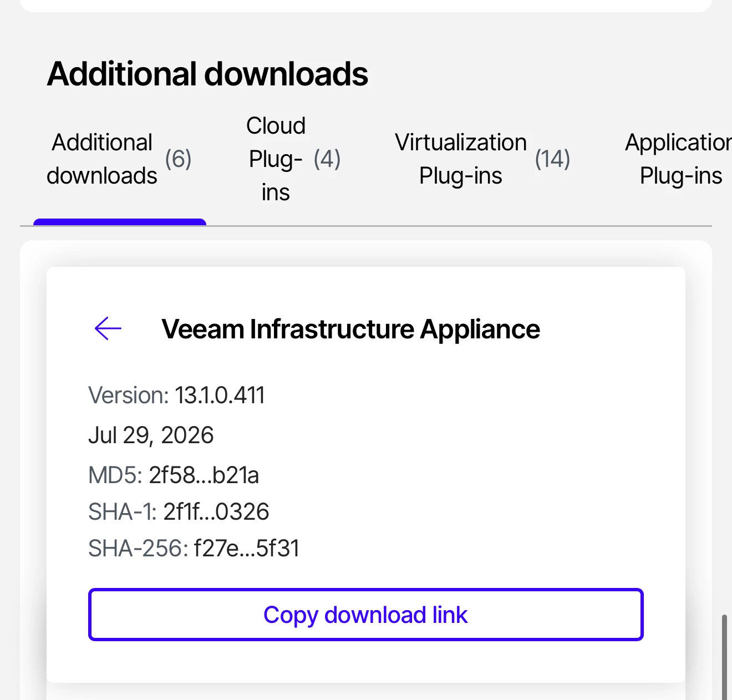Click the Version label text
Screen dimensions: 732x700
tap(129, 395)
